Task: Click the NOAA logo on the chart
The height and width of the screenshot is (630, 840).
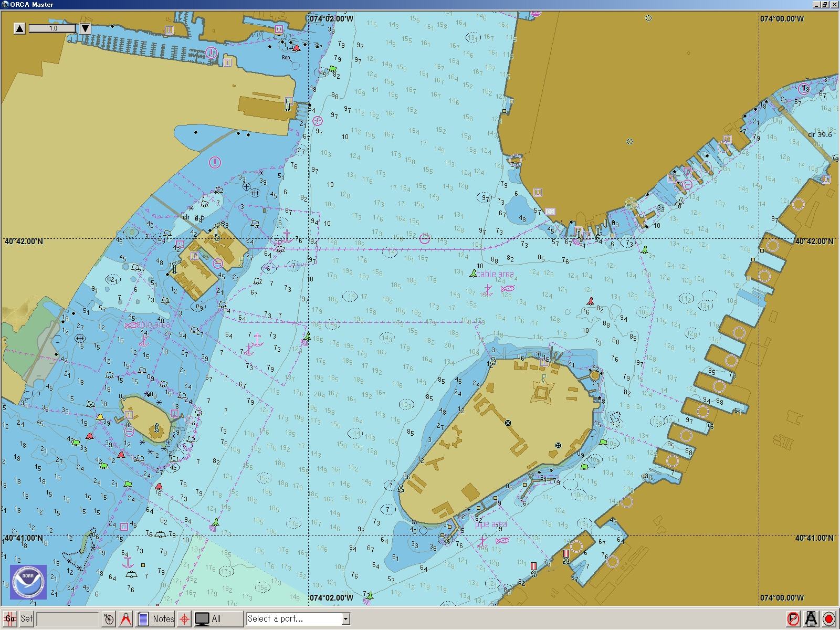Action: [28, 582]
